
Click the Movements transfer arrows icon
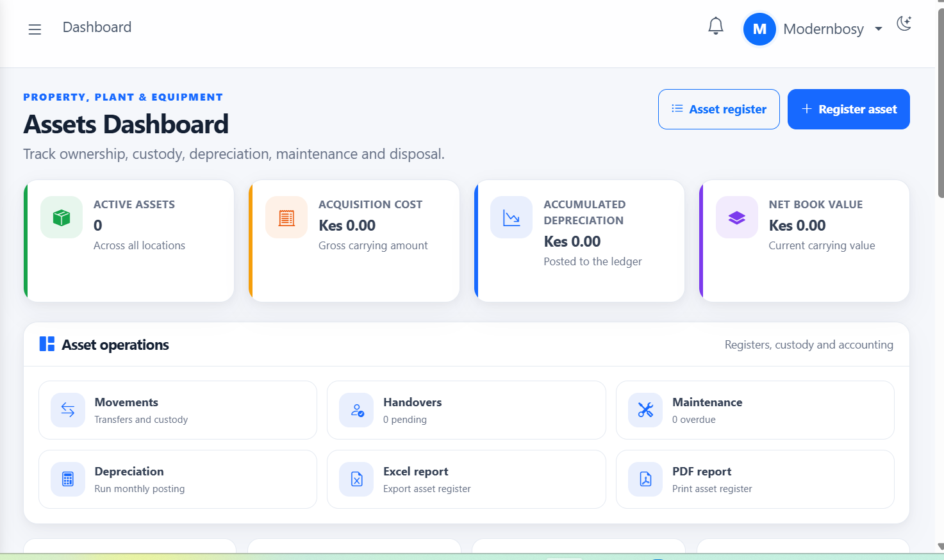[x=68, y=410]
